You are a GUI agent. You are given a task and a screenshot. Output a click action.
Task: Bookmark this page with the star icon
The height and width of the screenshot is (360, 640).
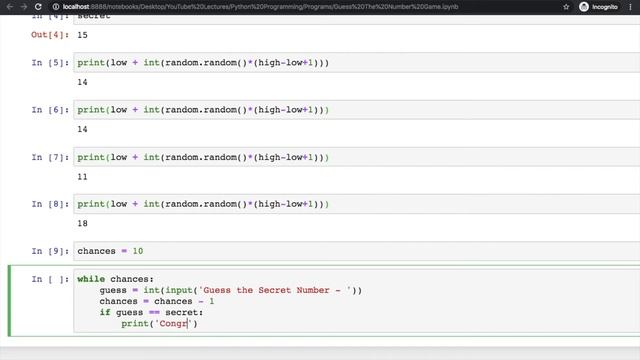(566, 7)
